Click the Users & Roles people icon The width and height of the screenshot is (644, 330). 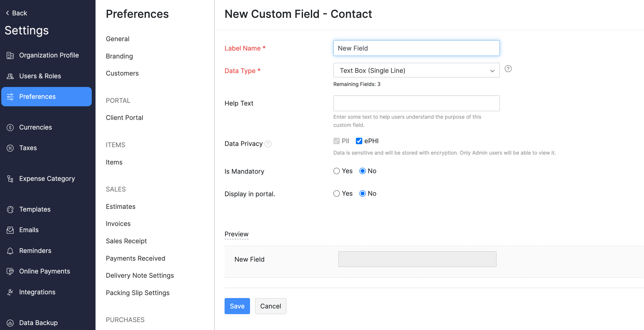click(10, 76)
